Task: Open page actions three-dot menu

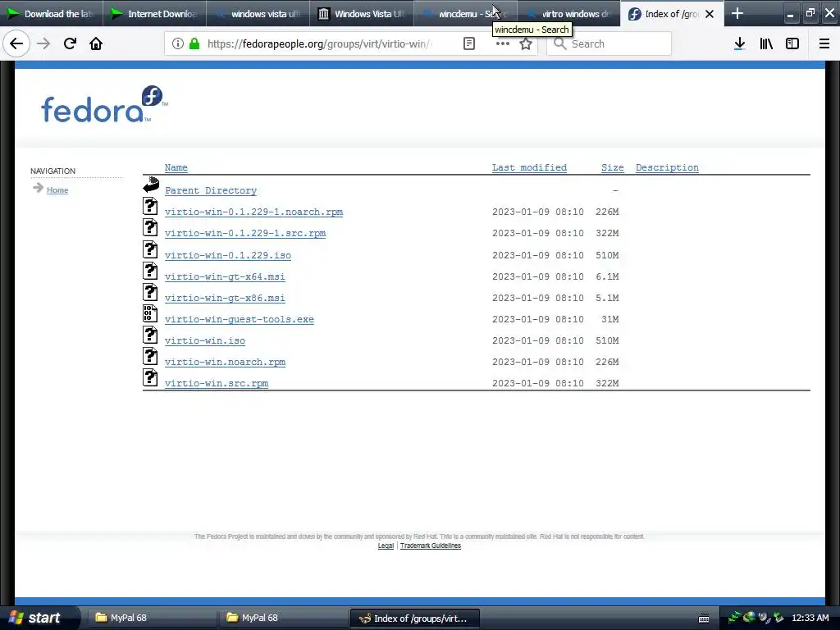Action: (503, 44)
